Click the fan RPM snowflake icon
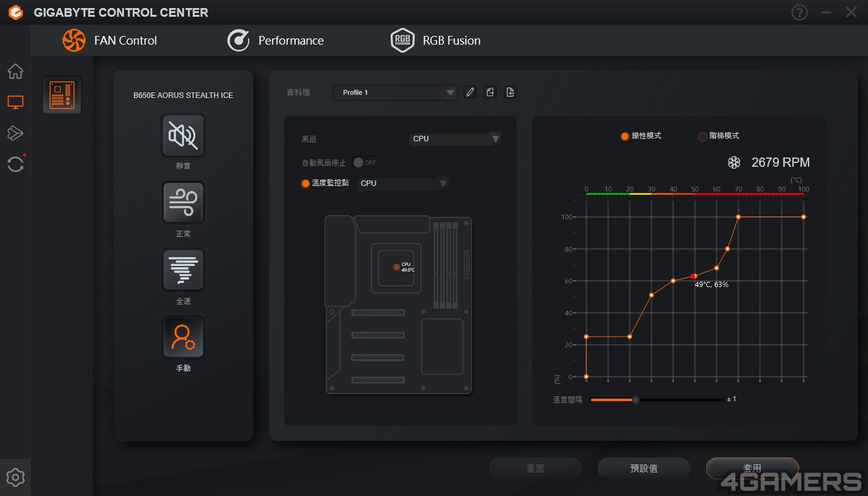868x496 pixels. tap(734, 162)
